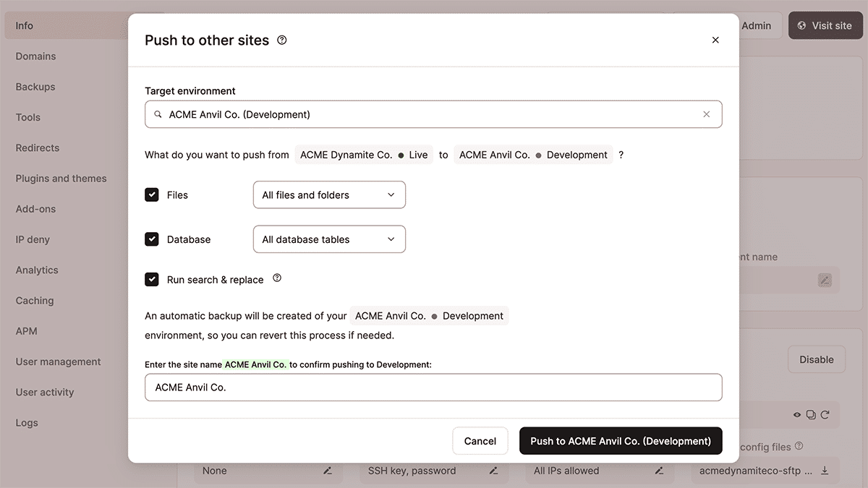Reveal the password using the eye icon

[x=796, y=414]
